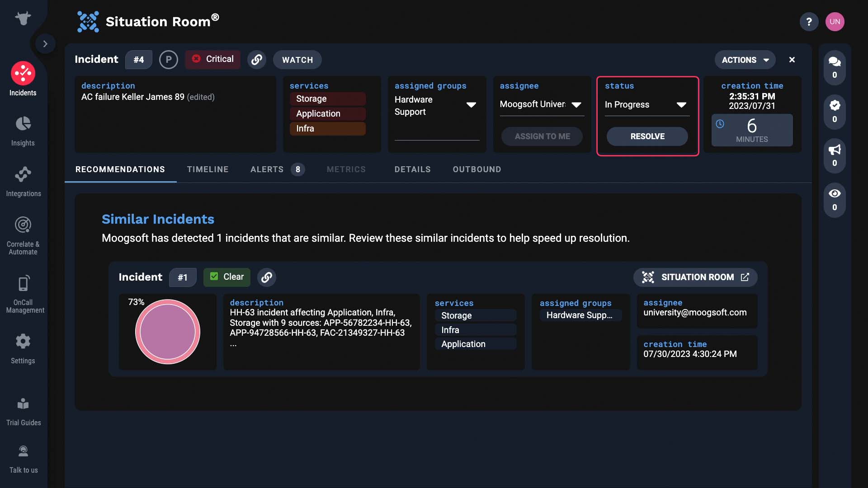This screenshot has height=488, width=868.
Task: Click the Situation Room logo icon
Action: 88,21
